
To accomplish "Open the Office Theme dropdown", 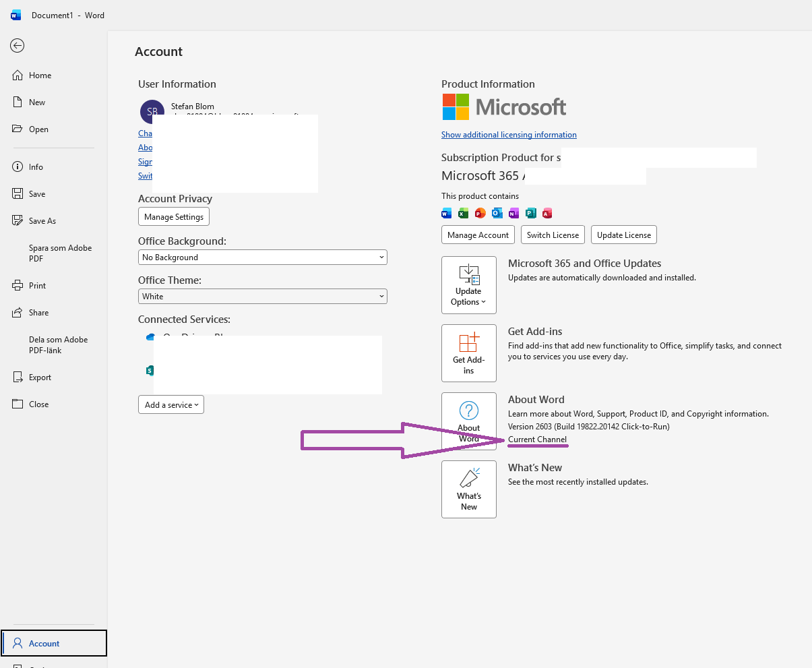I will click(x=263, y=297).
